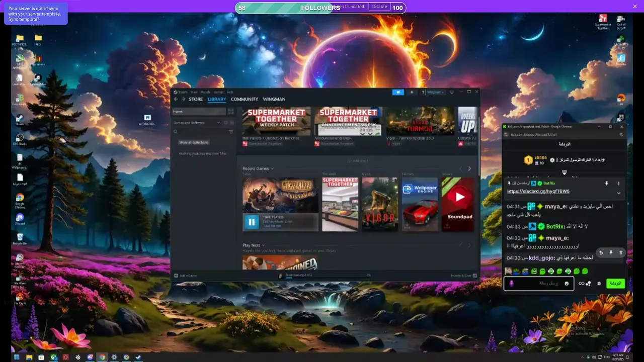Click the chat message input field
The width and height of the screenshot is (644, 362).
click(539, 284)
